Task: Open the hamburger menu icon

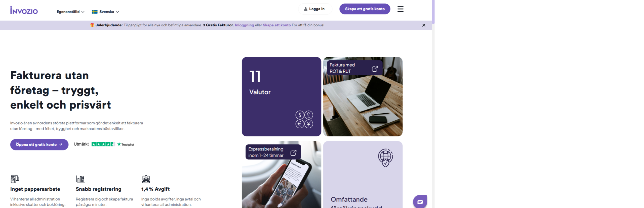Action: click(x=400, y=9)
